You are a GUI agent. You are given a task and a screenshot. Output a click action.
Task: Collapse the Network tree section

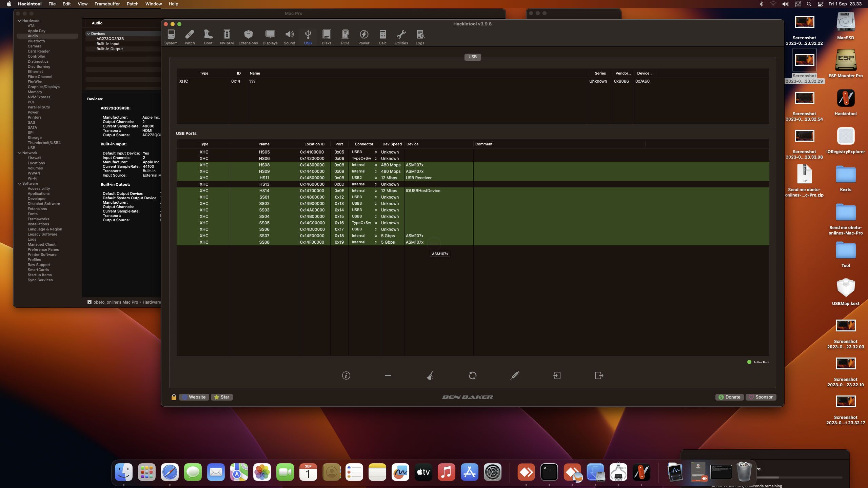coord(20,153)
